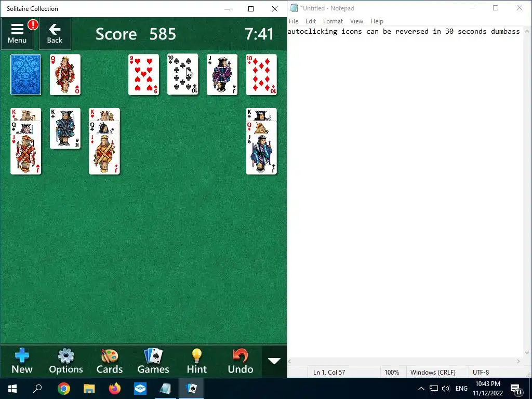
Task: Switch to Solitaire via taskbar icon
Action: tap(191, 389)
